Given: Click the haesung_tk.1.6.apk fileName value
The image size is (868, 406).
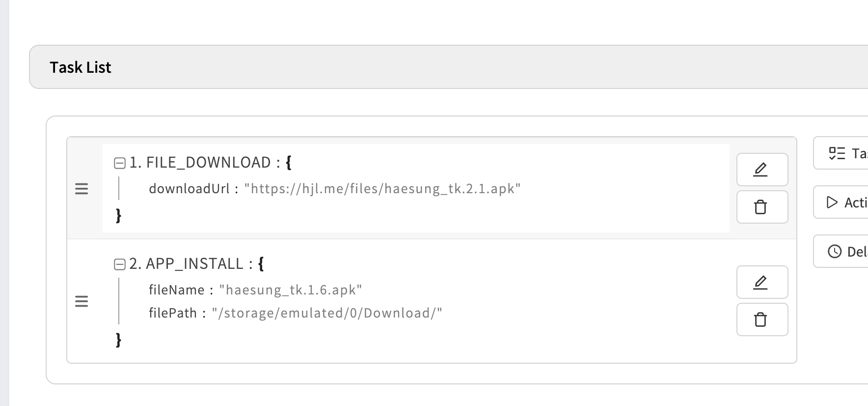Looking at the screenshot, I should point(290,290).
